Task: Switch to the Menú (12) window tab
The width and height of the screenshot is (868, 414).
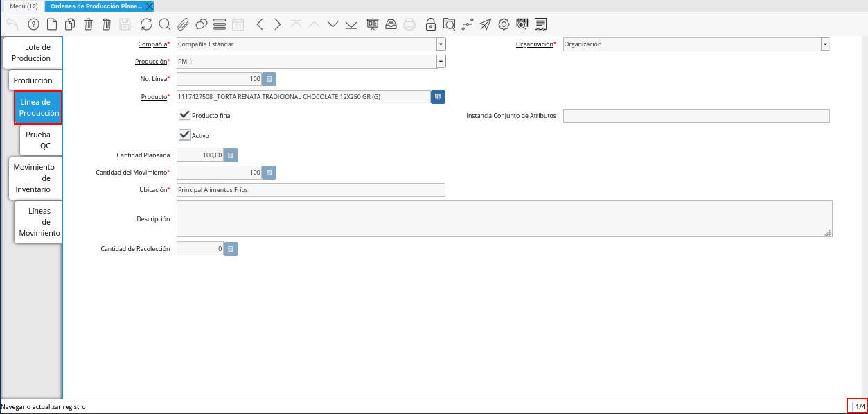Action: pyautogui.click(x=23, y=6)
